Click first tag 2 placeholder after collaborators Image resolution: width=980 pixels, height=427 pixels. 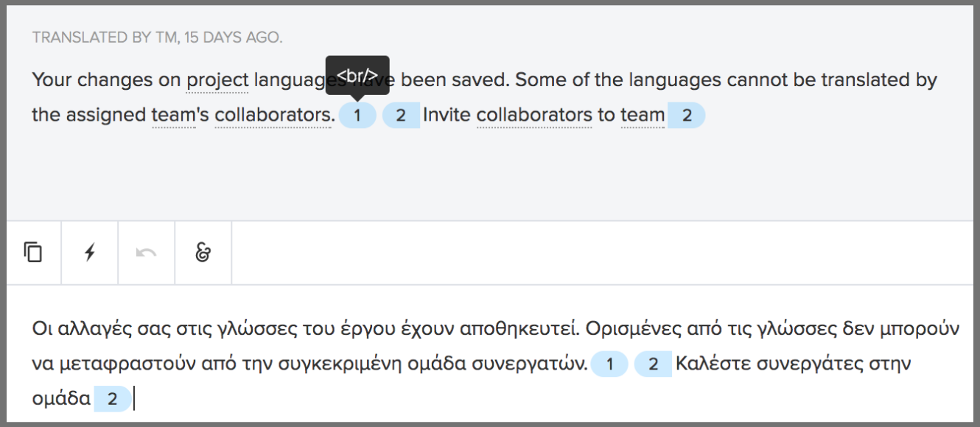coord(401,115)
